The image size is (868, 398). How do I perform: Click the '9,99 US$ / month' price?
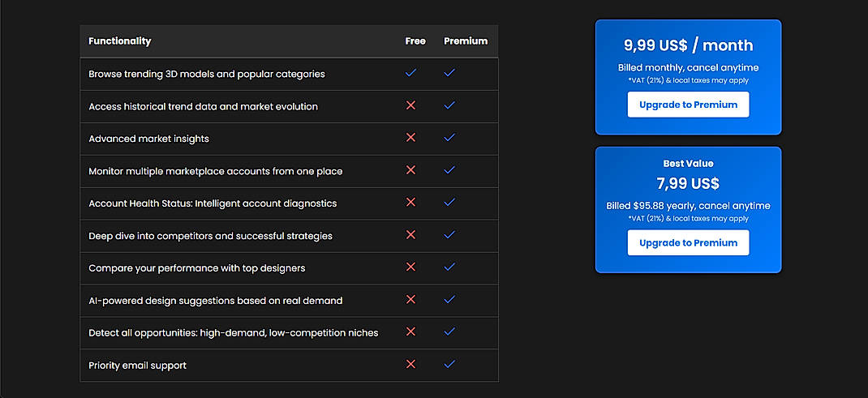pos(688,45)
